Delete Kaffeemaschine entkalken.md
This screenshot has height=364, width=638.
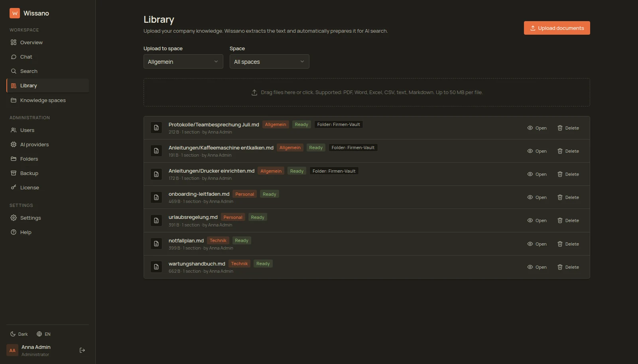tap(568, 151)
